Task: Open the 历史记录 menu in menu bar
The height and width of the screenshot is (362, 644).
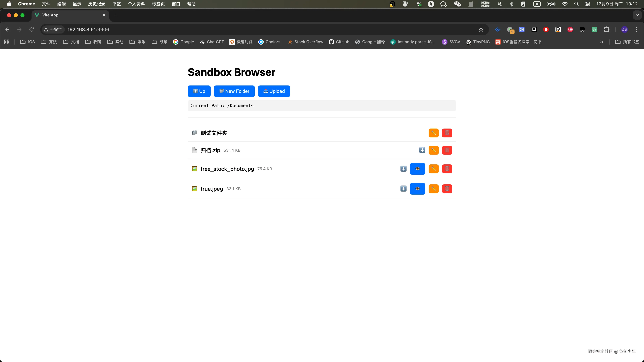Action: 96,4
